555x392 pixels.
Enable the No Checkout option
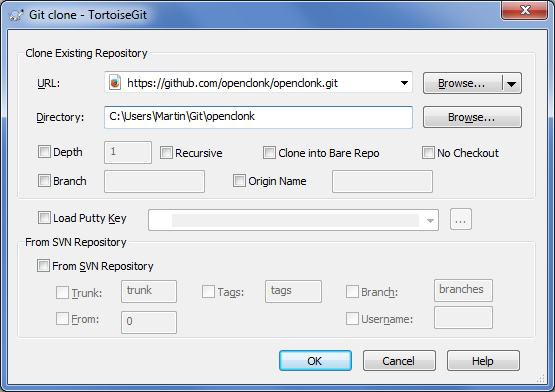click(428, 153)
